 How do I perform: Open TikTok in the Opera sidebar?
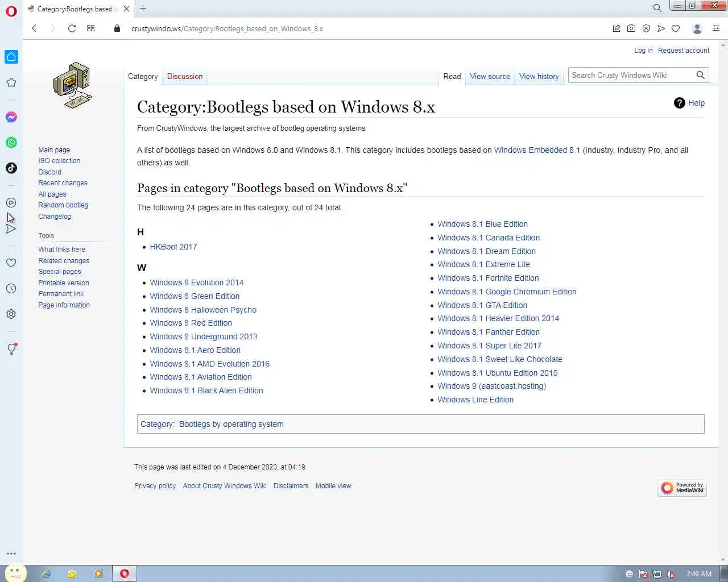(x=11, y=168)
